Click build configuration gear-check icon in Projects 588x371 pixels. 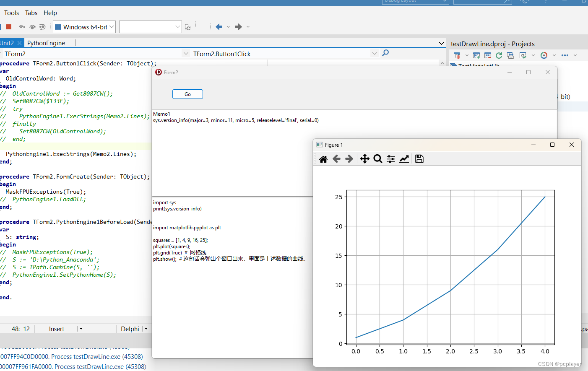point(523,55)
